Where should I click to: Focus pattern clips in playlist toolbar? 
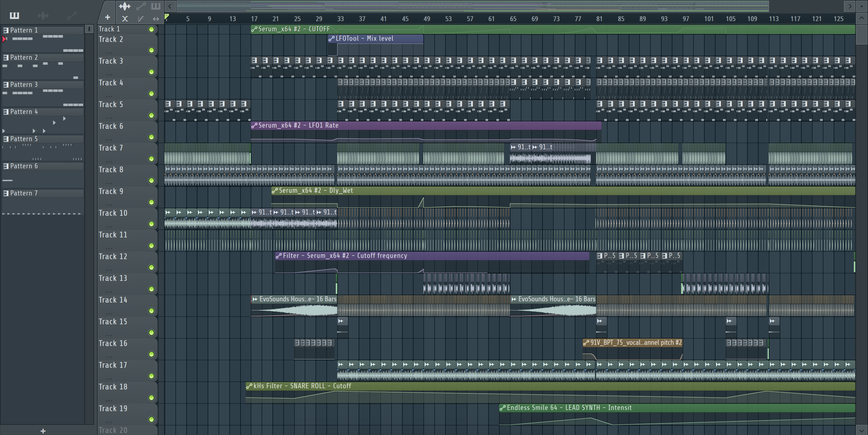(x=156, y=6)
